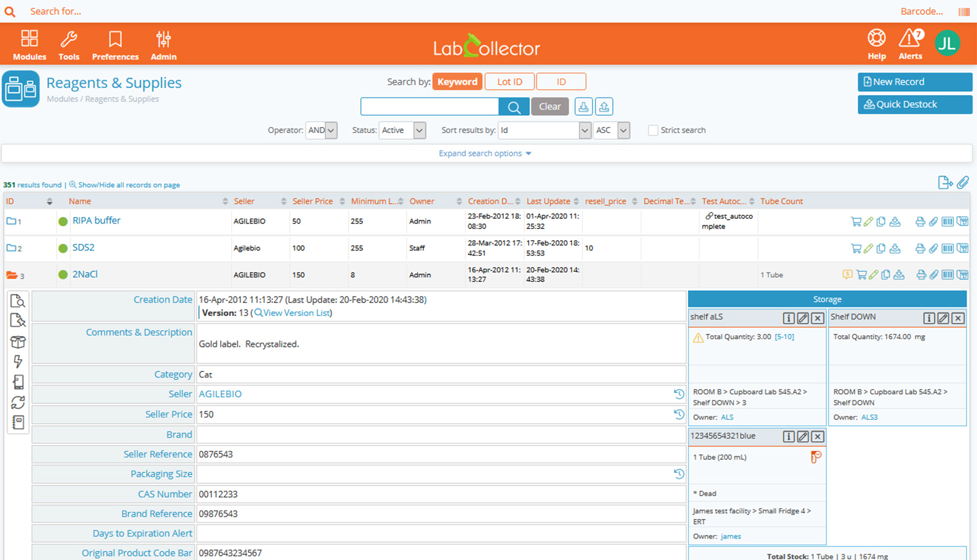The height and width of the screenshot is (560, 977).
Task: Click the lightning bolt icon in record sidebar
Action: pos(18,362)
